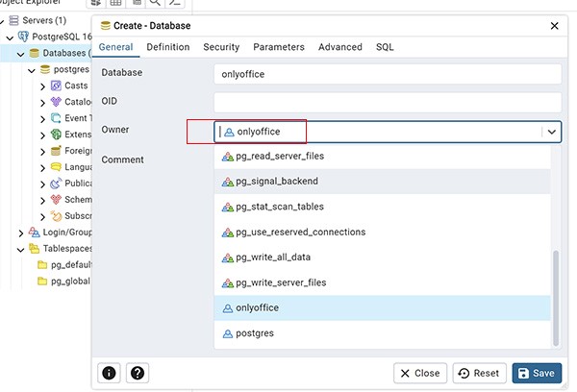Click the postgres database icon
Image resolution: width=577 pixels, height=392 pixels.
(x=45, y=69)
